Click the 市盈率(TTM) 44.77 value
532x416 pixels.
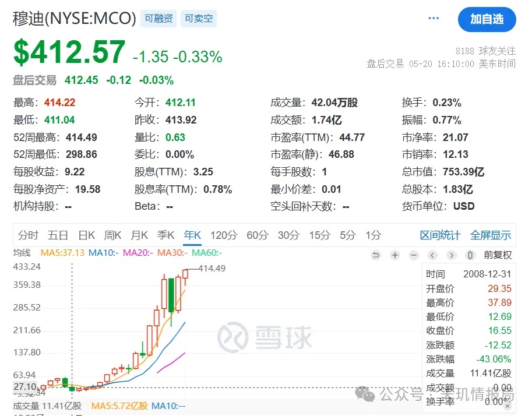click(x=352, y=137)
